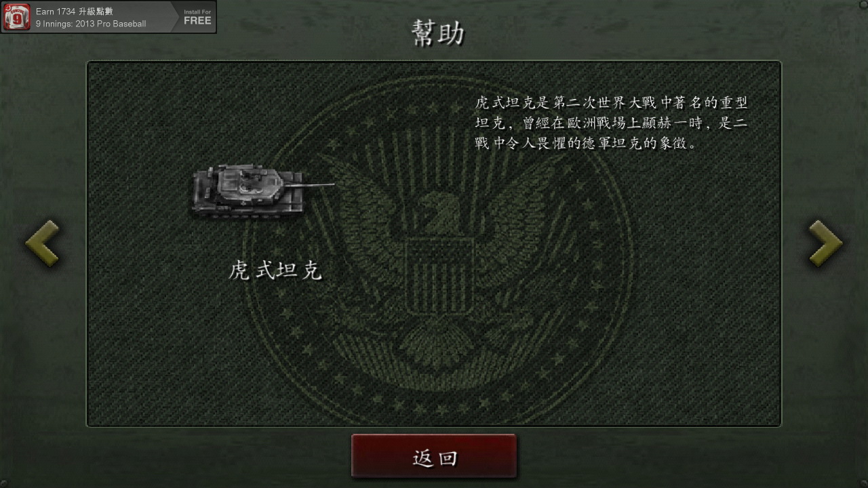Open the 9 Innings baseball app icon
The image size is (868, 488).
[x=17, y=17]
